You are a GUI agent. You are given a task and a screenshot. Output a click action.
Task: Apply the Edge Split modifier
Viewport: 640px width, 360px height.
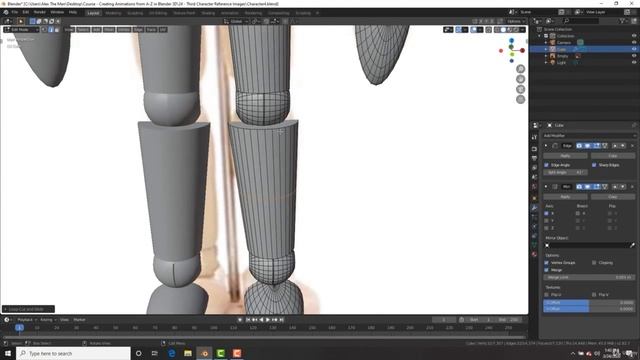(x=565, y=156)
